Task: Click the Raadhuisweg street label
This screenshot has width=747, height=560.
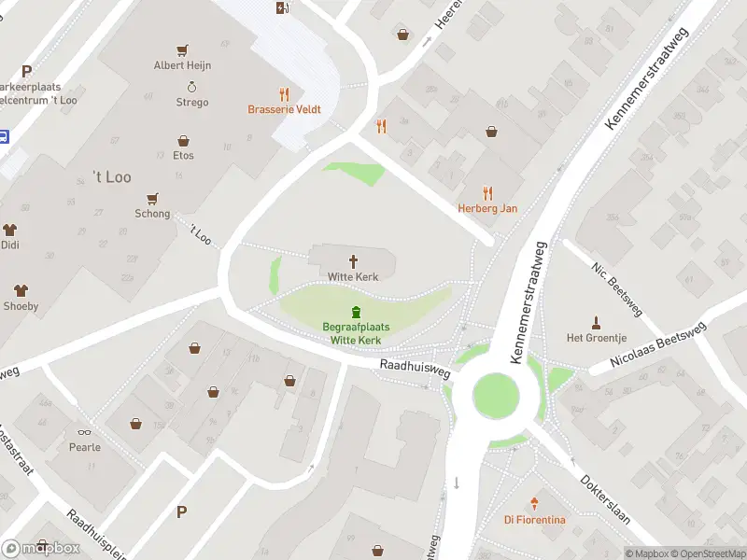Action: click(x=415, y=369)
